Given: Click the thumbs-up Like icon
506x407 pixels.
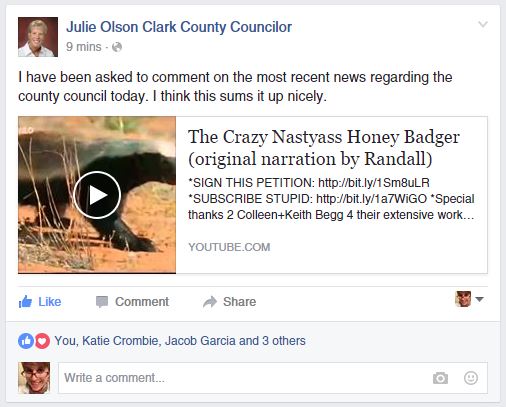Looking at the screenshot, I should point(25,302).
